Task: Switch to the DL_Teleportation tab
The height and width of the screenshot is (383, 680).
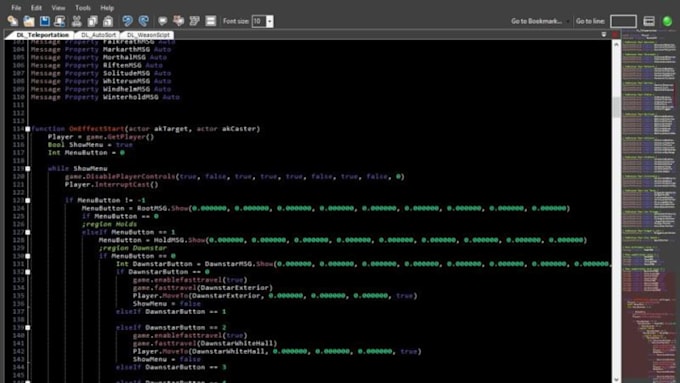Action: (42, 35)
